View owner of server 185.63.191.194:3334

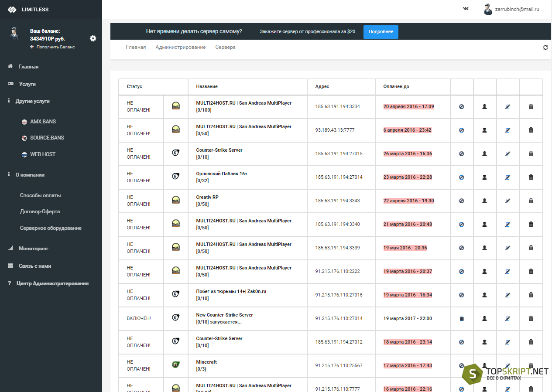tap(484, 106)
